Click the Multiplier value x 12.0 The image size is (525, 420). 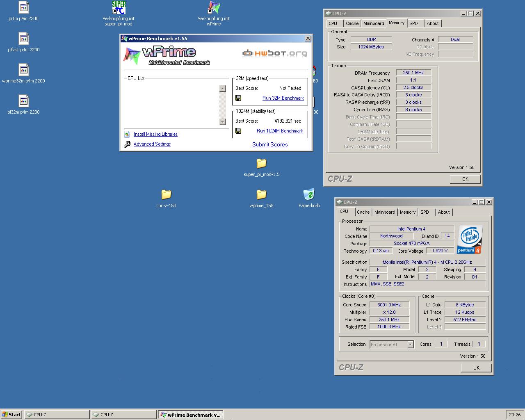click(x=389, y=312)
